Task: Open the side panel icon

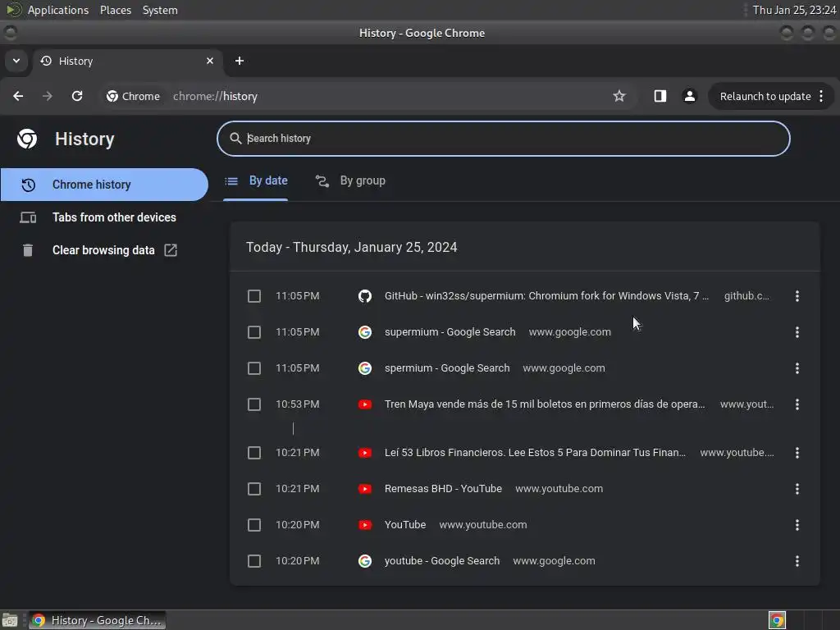Action: click(660, 96)
